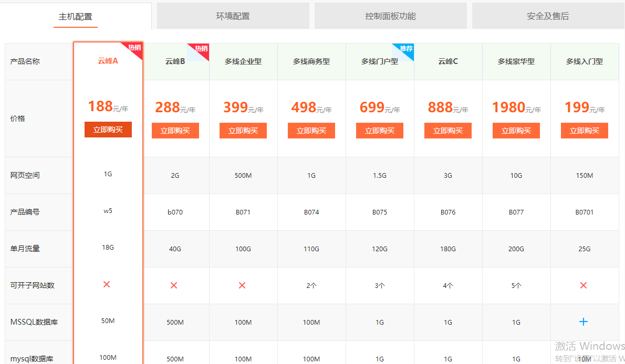Buy the 199元 多线入门型 plan

click(x=584, y=131)
